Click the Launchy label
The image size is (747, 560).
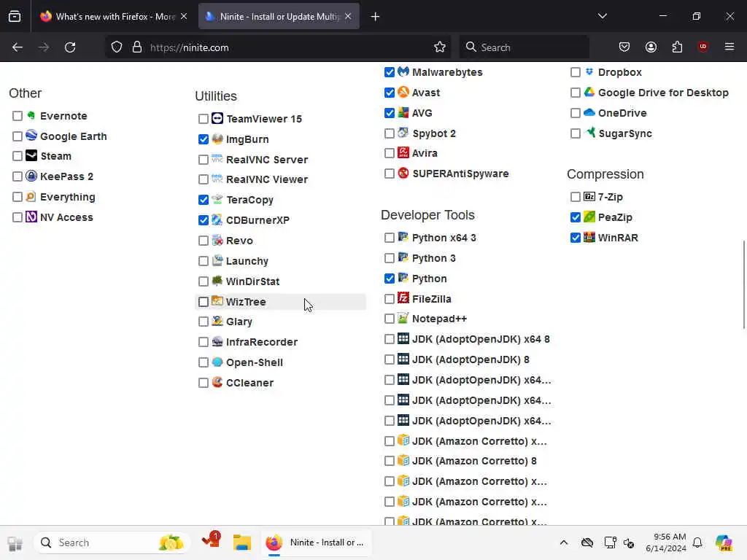coord(247,261)
